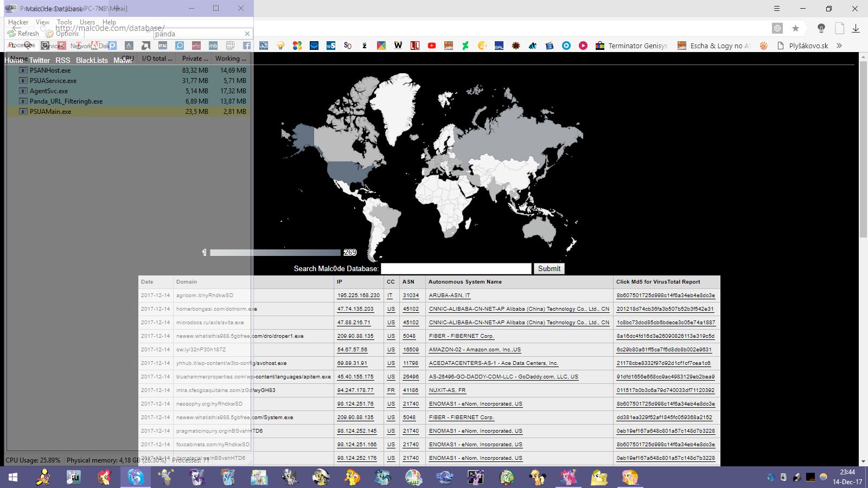Image resolution: width=868 pixels, height=488 pixels.
Task: Click the downloads arrow icon in browser toolbar
Action: pyautogui.click(x=856, y=28)
